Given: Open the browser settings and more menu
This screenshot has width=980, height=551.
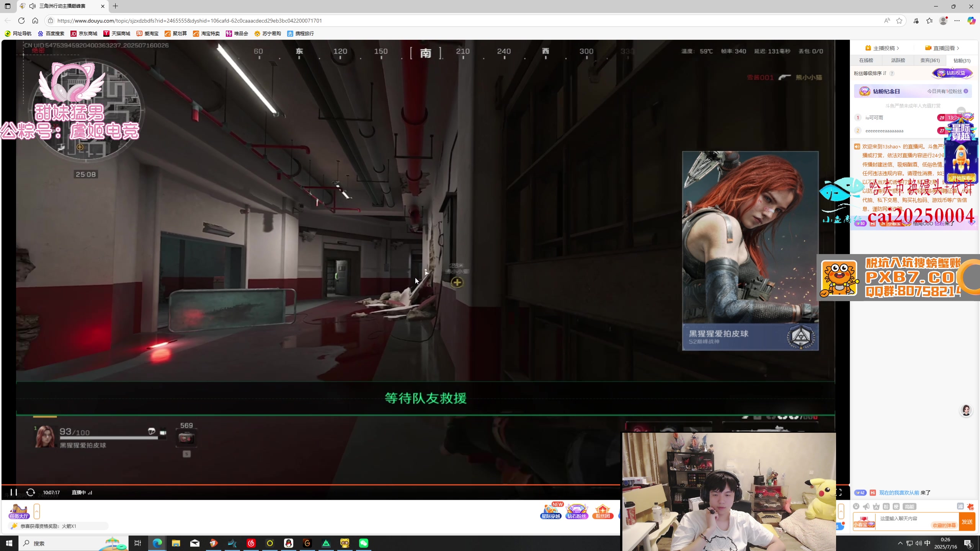Looking at the screenshot, I should click(x=957, y=21).
